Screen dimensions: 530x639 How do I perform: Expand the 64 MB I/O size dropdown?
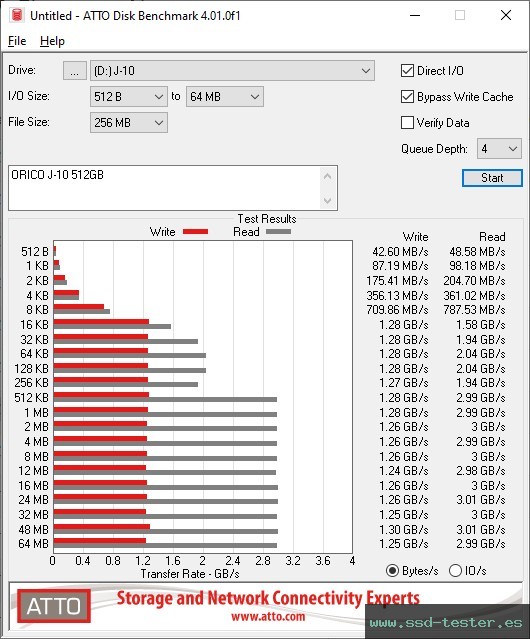click(x=225, y=97)
